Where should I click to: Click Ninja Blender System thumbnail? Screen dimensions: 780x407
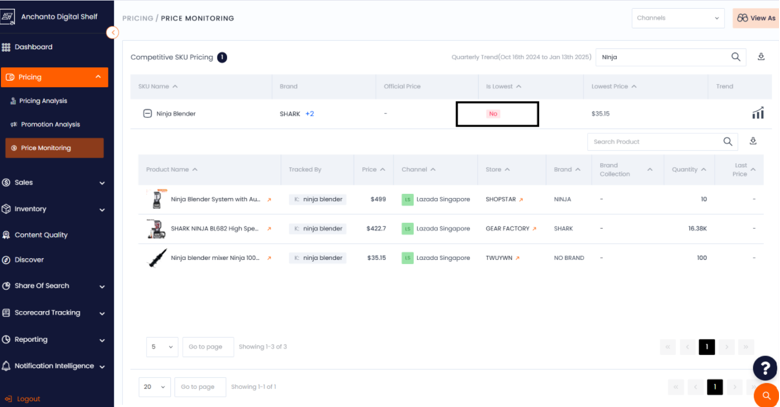point(157,199)
